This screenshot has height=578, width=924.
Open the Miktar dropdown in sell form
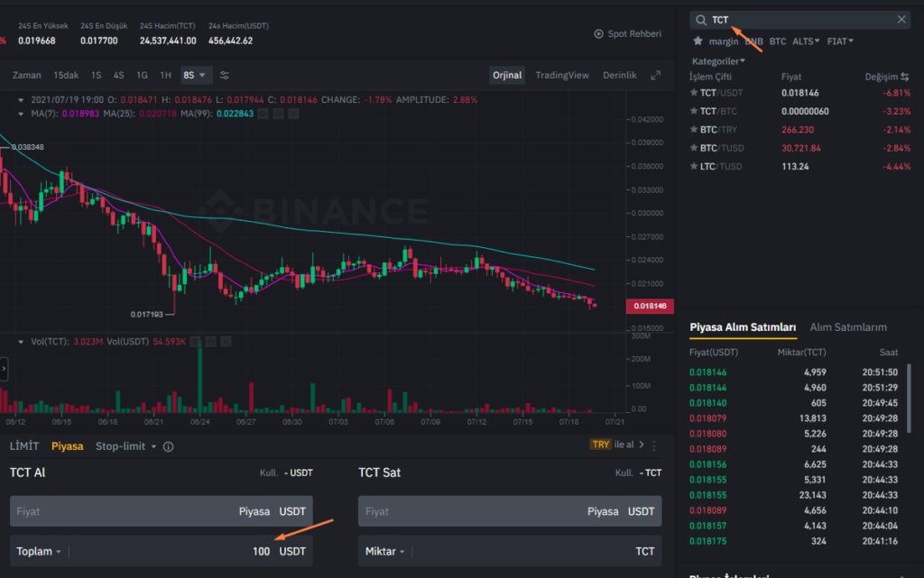click(384, 552)
